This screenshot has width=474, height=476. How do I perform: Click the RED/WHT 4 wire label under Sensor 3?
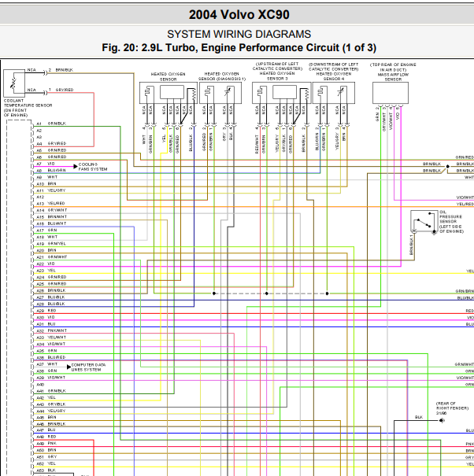257,140
